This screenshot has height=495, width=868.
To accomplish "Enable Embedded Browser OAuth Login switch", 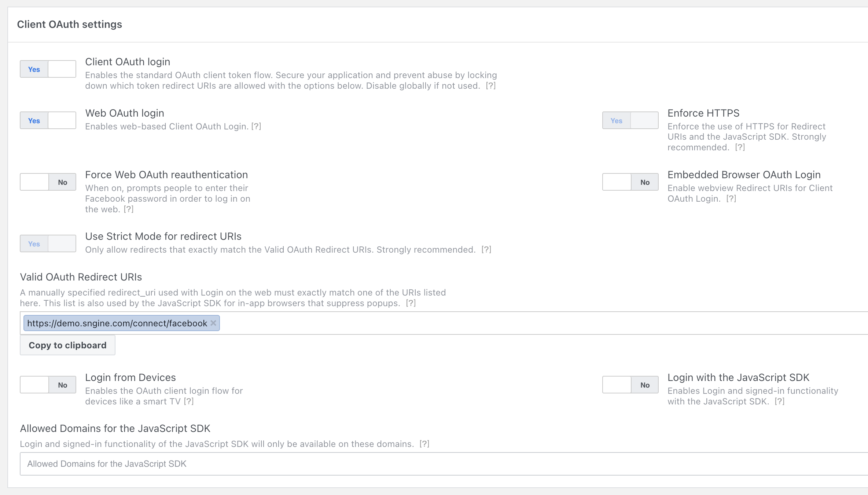I will (630, 182).
